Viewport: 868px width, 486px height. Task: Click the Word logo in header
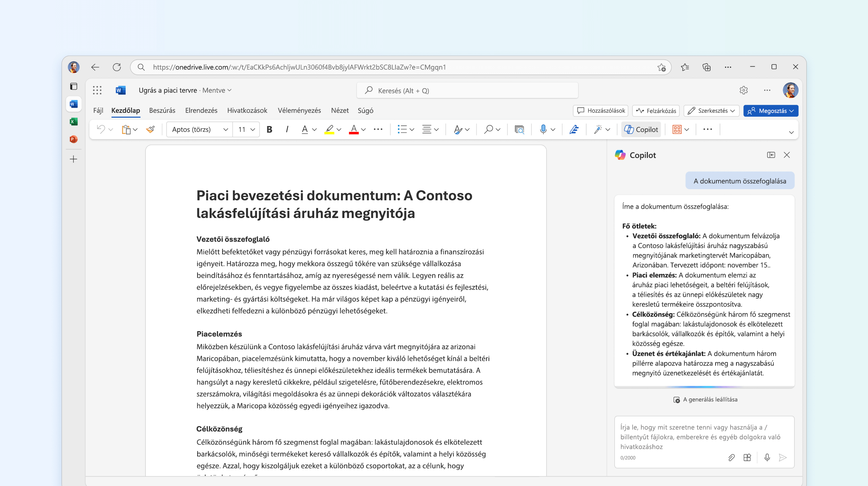click(120, 90)
